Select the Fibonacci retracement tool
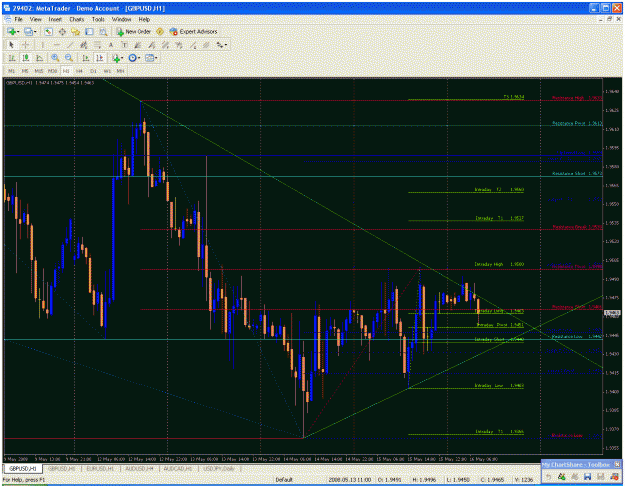This screenshot has width=625, height=486. 97,45
